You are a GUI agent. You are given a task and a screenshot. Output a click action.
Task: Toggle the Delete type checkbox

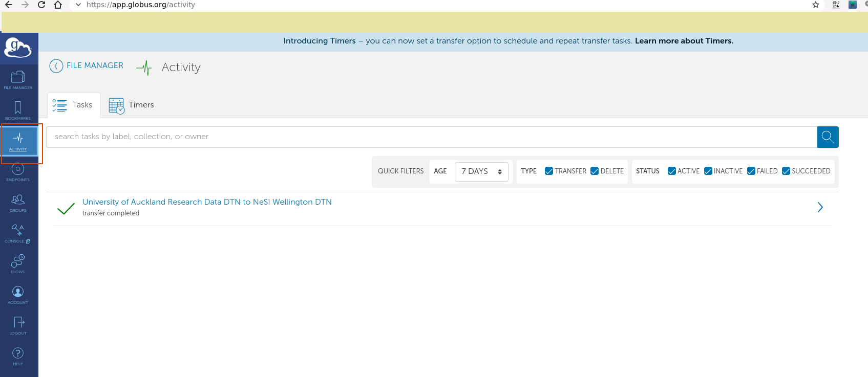click(x=595, y=171)
